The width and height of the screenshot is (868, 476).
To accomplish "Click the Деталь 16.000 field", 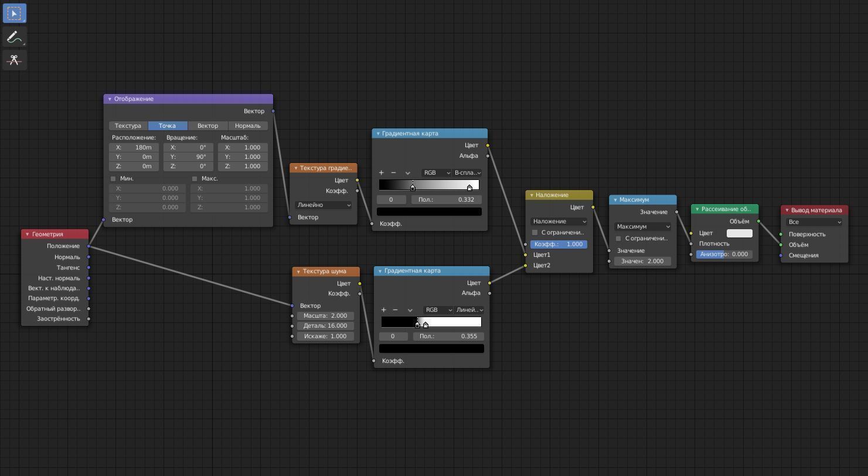I will (325, 325).
